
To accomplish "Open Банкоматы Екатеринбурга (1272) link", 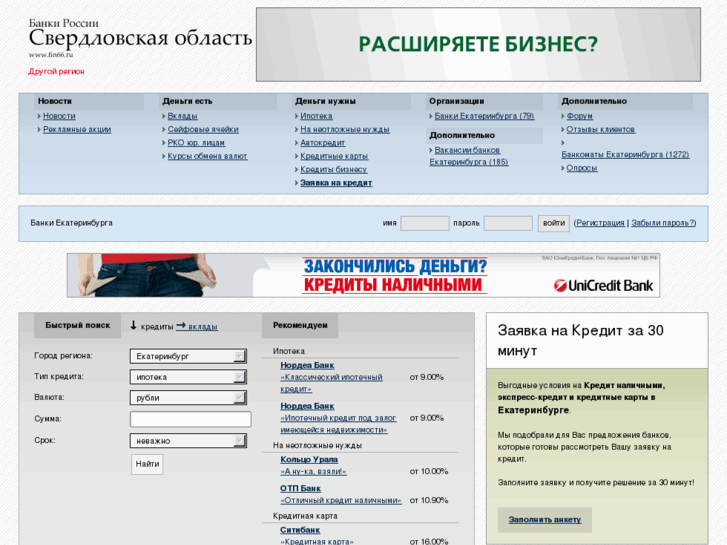I will pos(625,154).
